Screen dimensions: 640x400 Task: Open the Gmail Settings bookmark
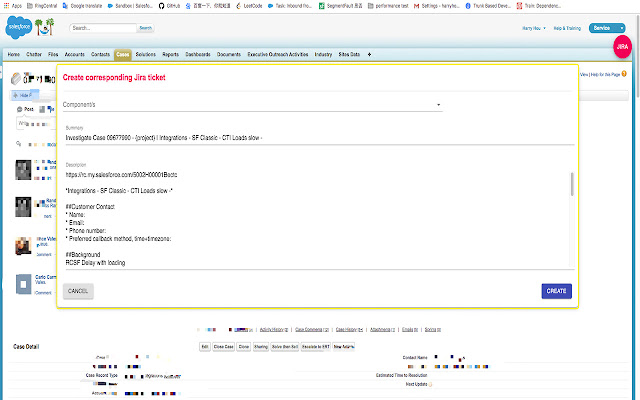point(437,6)
